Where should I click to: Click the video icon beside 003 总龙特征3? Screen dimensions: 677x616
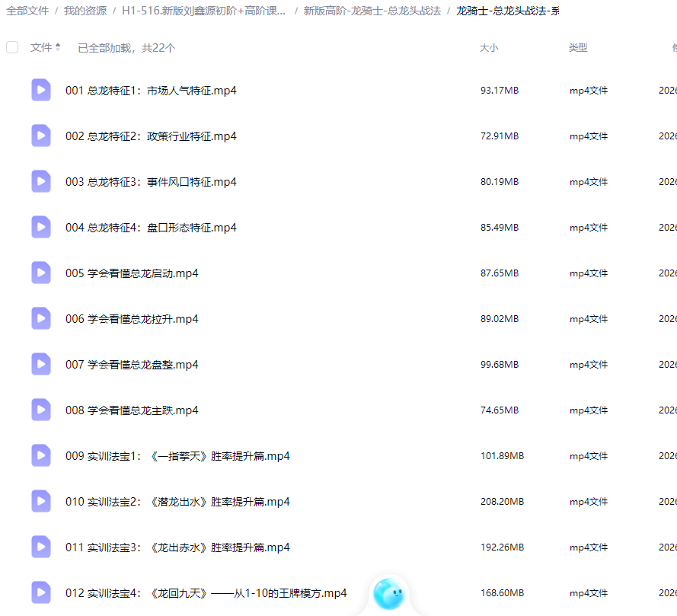point(41,181)
